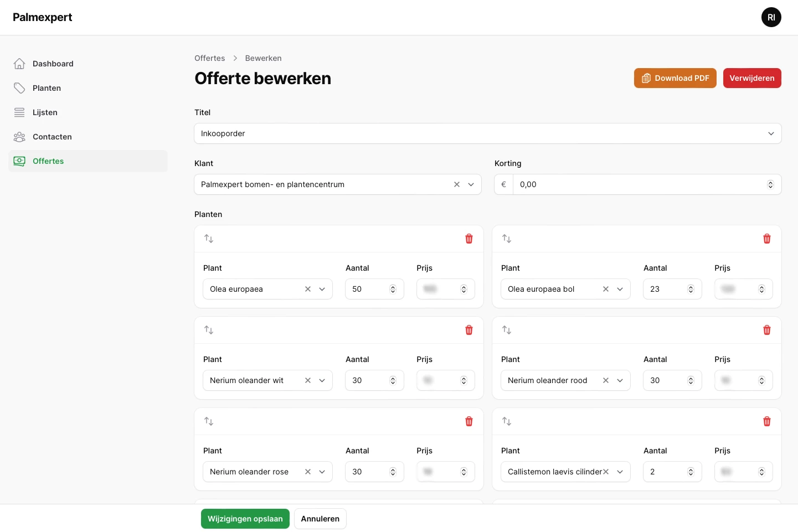
Task: Click trash icon for Olea europaea bol
Action: pyautogui.click(x=767, y=239)
